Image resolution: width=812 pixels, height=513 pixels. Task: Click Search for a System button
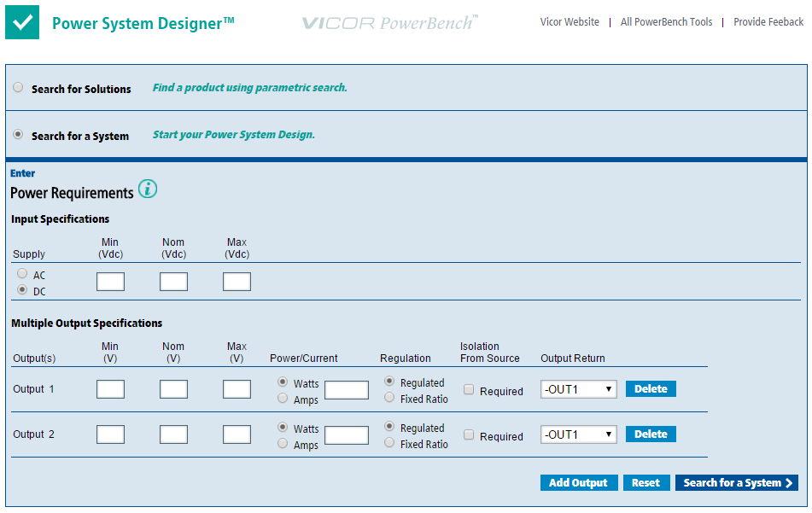tap(737, 482)
